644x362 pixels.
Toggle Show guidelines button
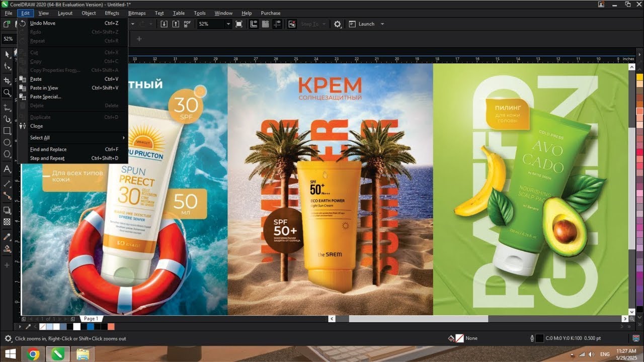tap(277, 24)
